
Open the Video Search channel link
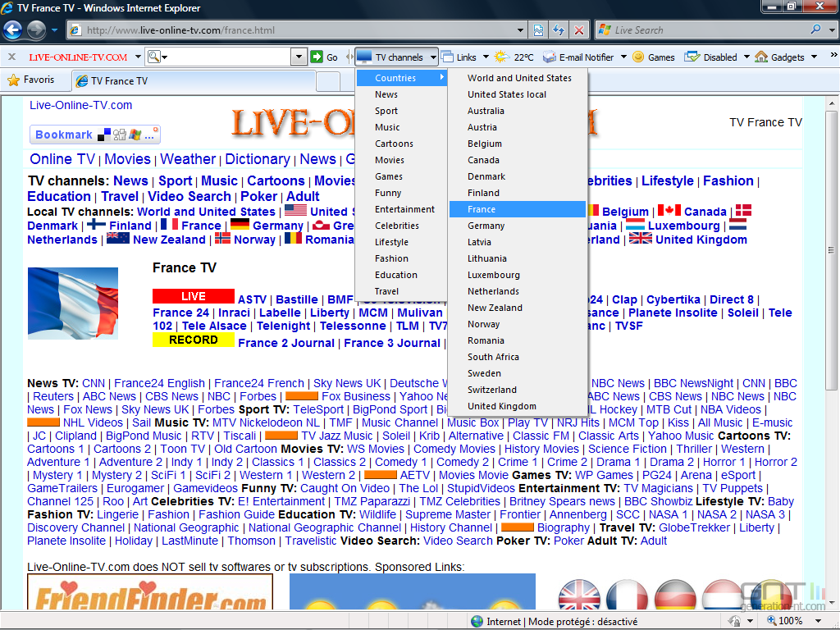[189, 196]
